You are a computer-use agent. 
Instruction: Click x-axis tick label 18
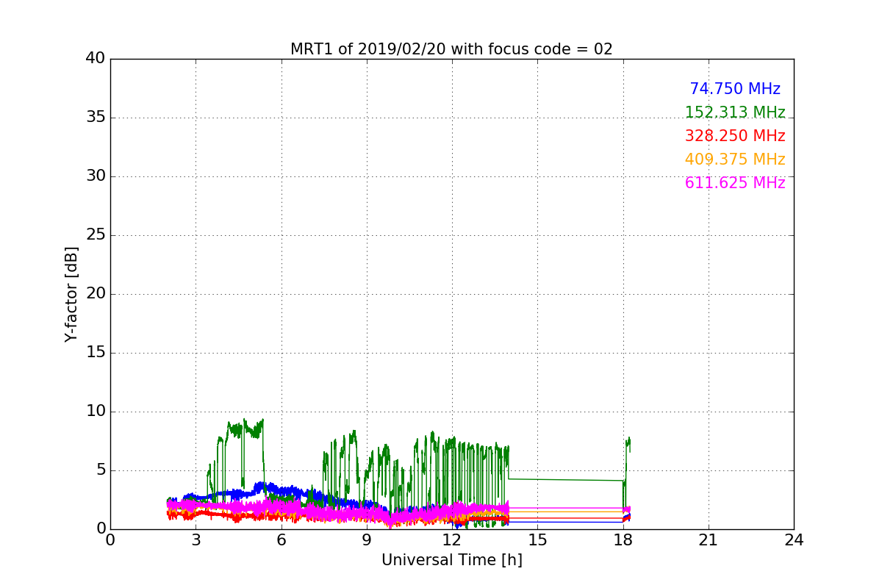[x=623, y=539]
